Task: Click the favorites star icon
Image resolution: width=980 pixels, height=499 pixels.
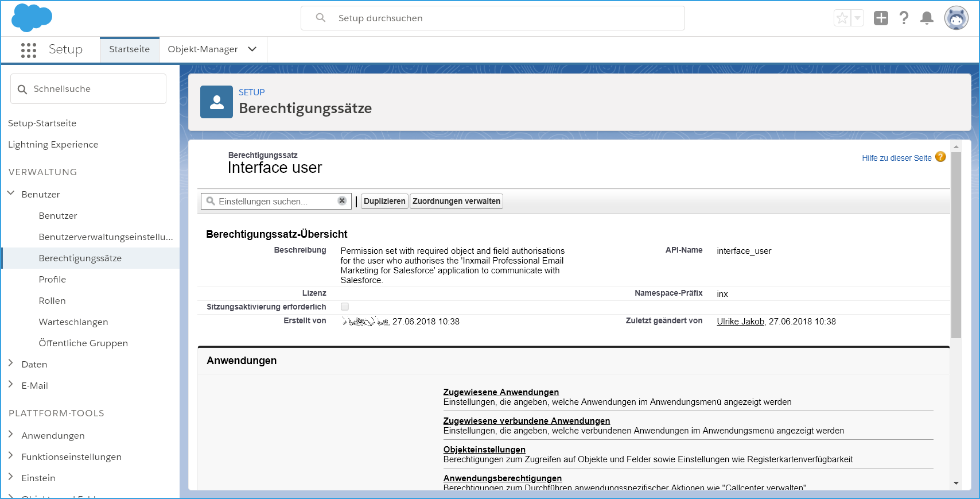Action: click(x=842, y=18)
